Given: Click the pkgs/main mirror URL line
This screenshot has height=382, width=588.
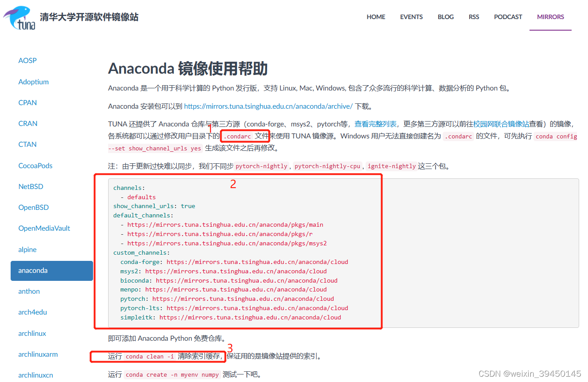Looking at the screenshot, I should (222, 224).
